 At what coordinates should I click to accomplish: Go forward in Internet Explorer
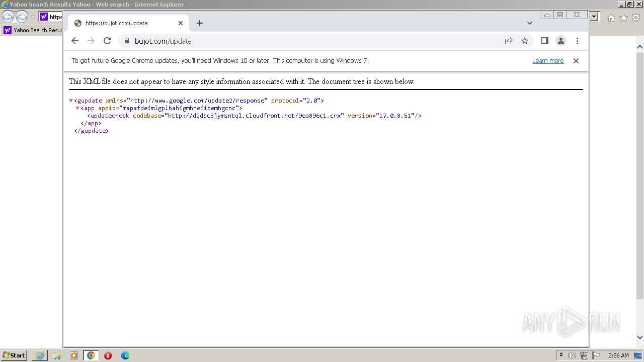point(22,17)
